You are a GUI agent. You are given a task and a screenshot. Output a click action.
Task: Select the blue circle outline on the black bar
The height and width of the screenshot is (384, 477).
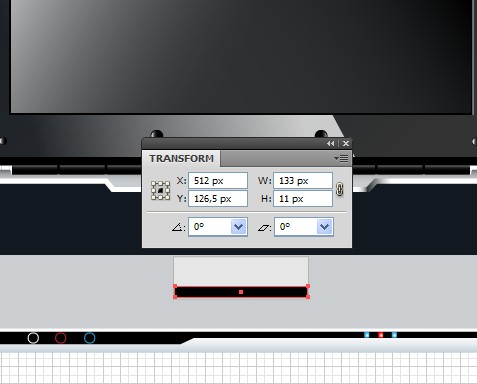click(90, 338)
